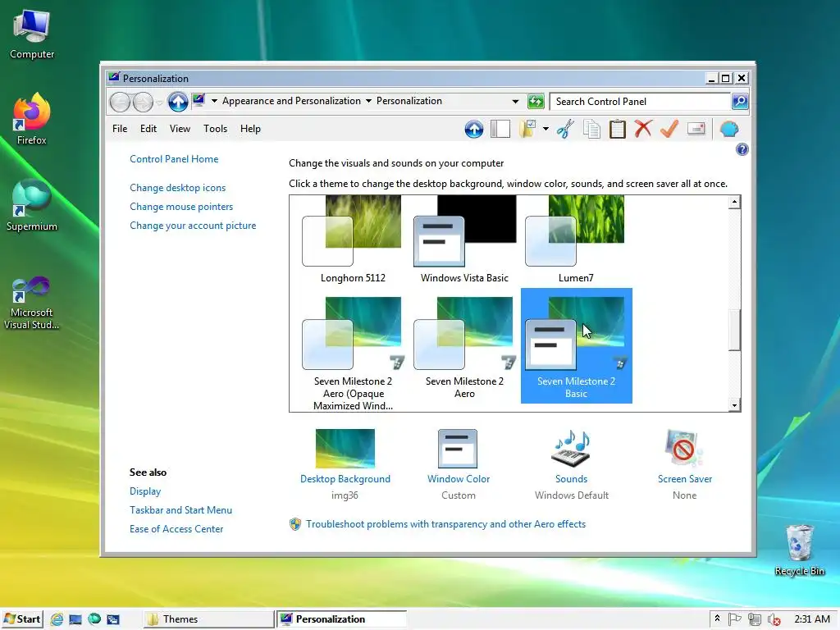Viewport: 840px width, 630px height.
Task: Click the clipboard Paste icon
Action: point(617,129)
